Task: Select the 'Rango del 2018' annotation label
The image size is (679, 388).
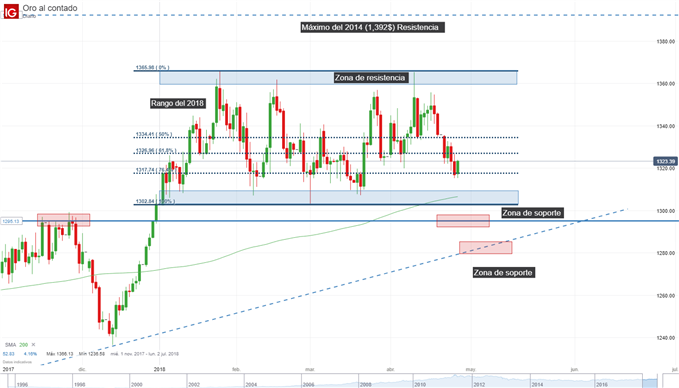Action: (x=178, y=103)
